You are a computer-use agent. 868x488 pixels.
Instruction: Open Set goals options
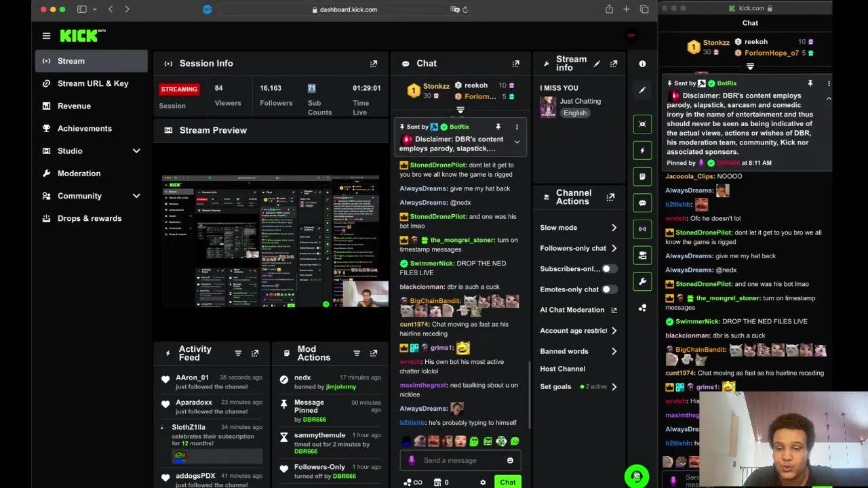(578, 386)
